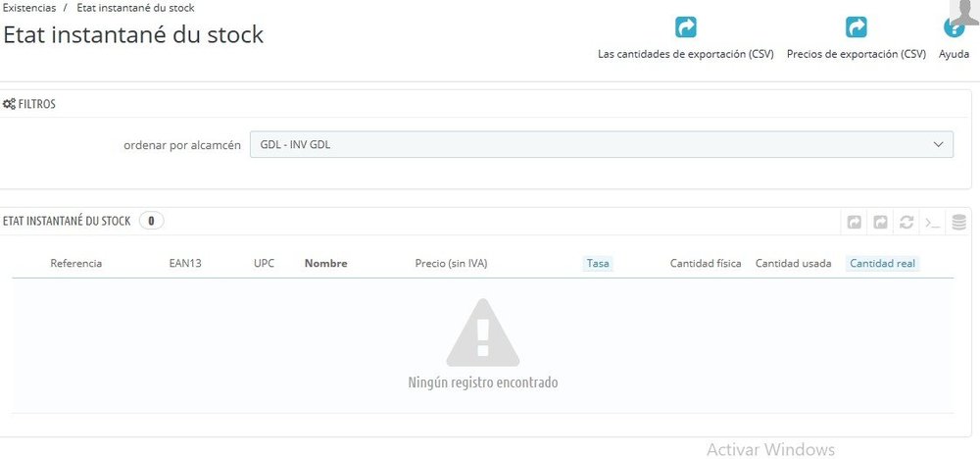
Task: Click the record count badge showing 0
Action: point(151,221)
